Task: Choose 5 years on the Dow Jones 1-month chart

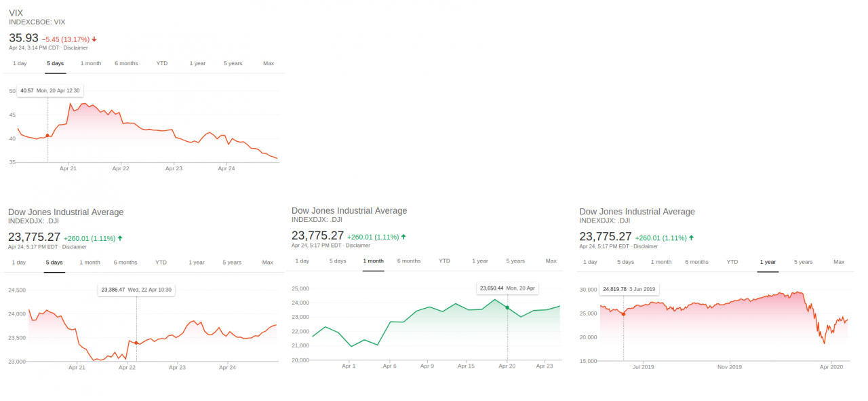Action: coord(515,261)
